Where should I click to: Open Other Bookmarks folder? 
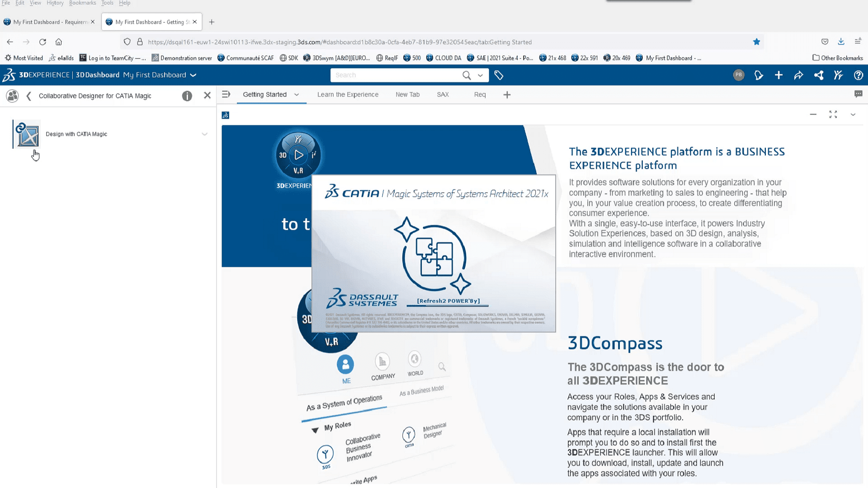838,58
